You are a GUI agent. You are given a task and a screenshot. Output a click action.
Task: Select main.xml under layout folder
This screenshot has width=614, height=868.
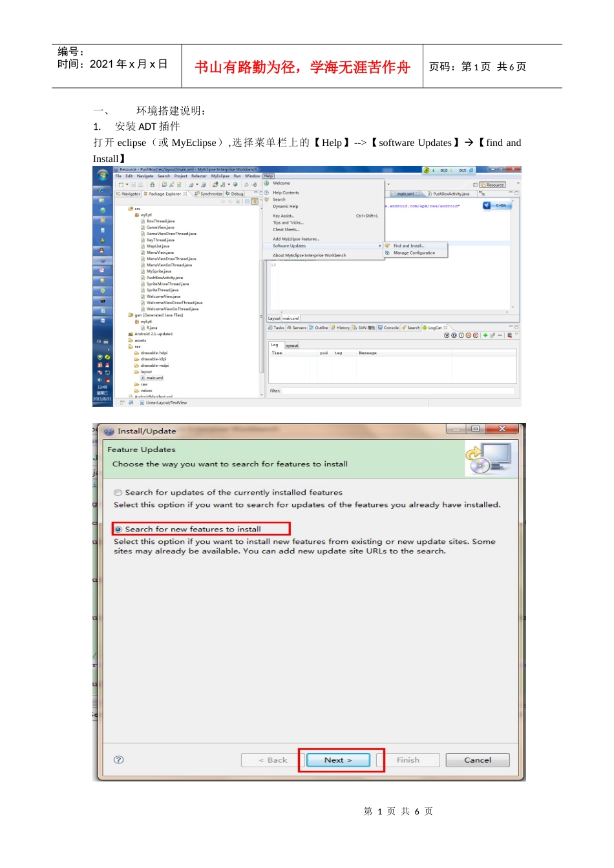153,378
